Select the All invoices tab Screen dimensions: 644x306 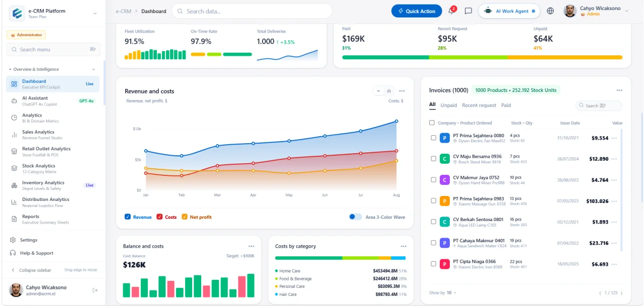tap(432, 105)
